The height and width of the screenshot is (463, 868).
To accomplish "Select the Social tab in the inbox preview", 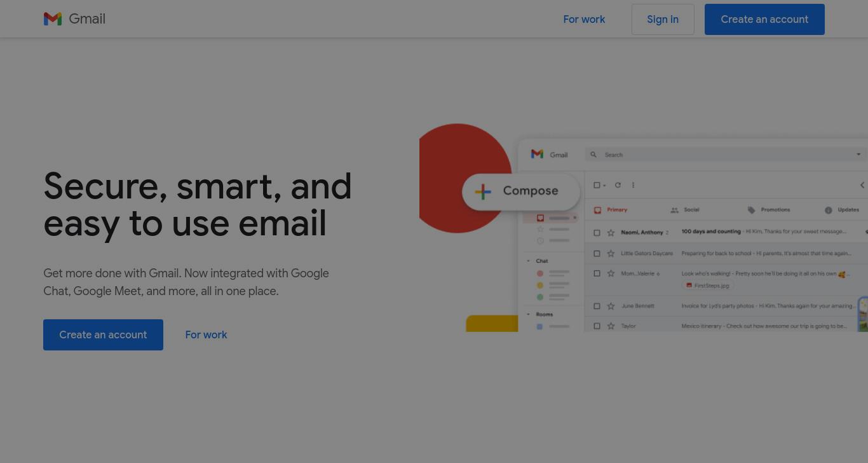I will tap(685, 210).
